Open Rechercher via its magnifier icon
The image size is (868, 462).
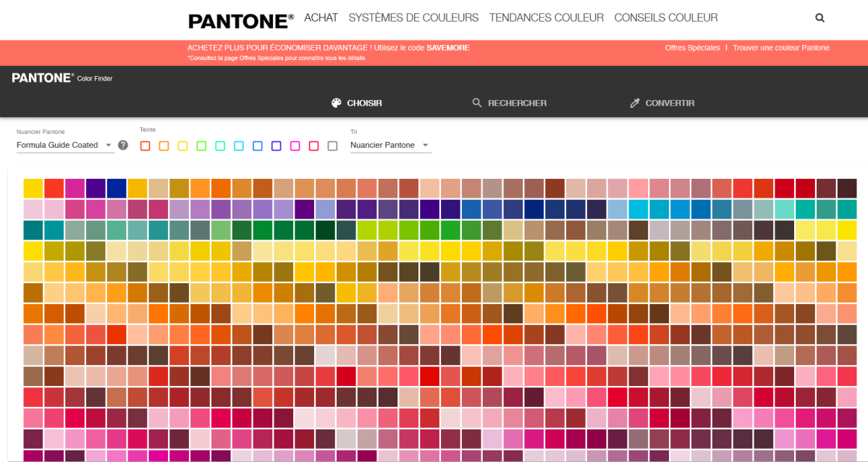(477, 103)
